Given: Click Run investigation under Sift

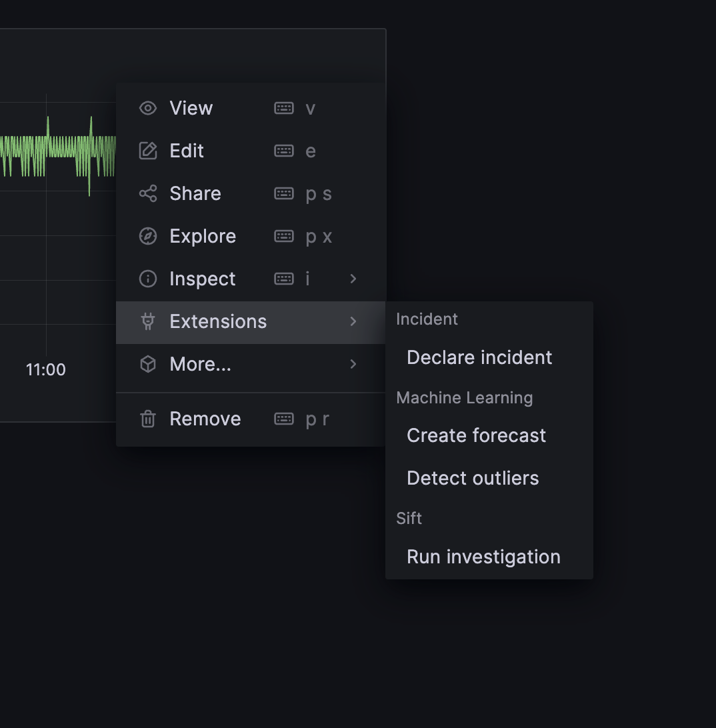Looking at the screenshot, I should (x=483, y=557).
